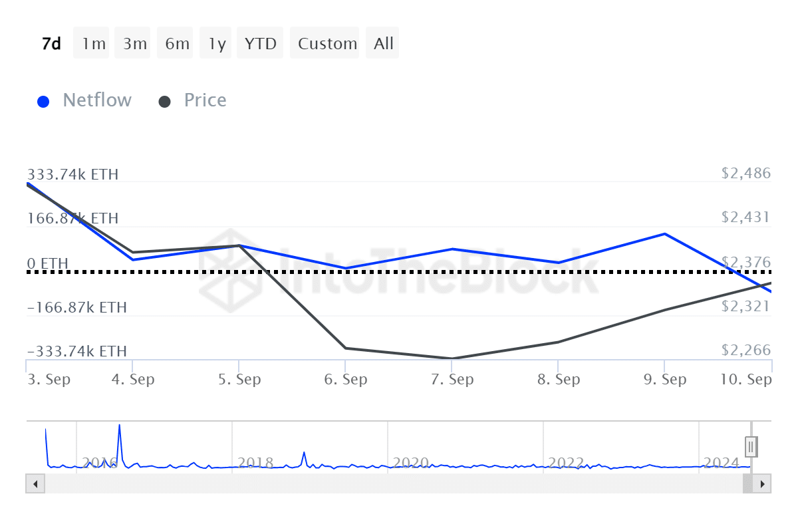Click the 4. Sep axis label

pos(132,380)
